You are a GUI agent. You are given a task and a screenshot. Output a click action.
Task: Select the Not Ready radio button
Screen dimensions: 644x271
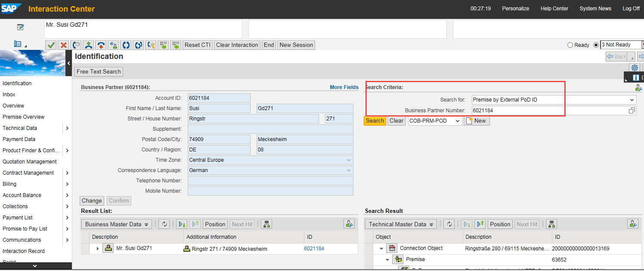tap(596, 45)
